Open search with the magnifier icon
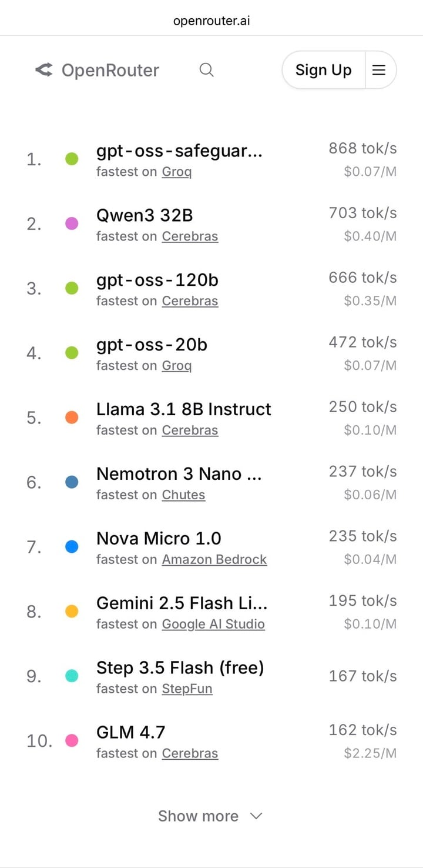This screenshot has height=868, width=423. pos(206,70)
